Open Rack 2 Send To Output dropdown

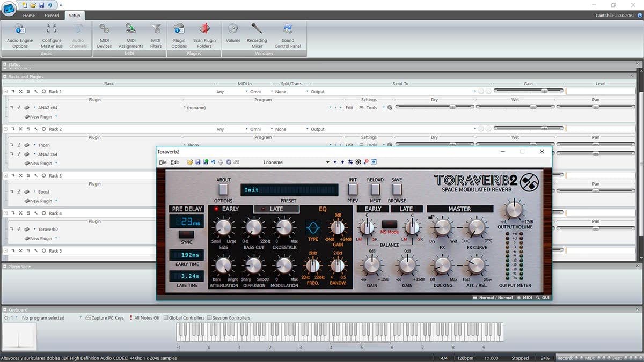click(x=393, y=129)
